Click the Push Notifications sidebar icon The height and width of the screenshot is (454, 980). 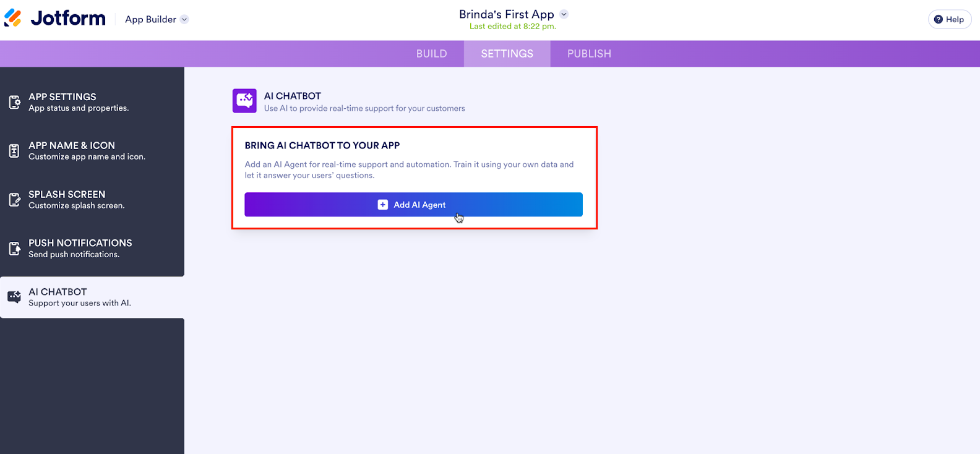point(14,249)
